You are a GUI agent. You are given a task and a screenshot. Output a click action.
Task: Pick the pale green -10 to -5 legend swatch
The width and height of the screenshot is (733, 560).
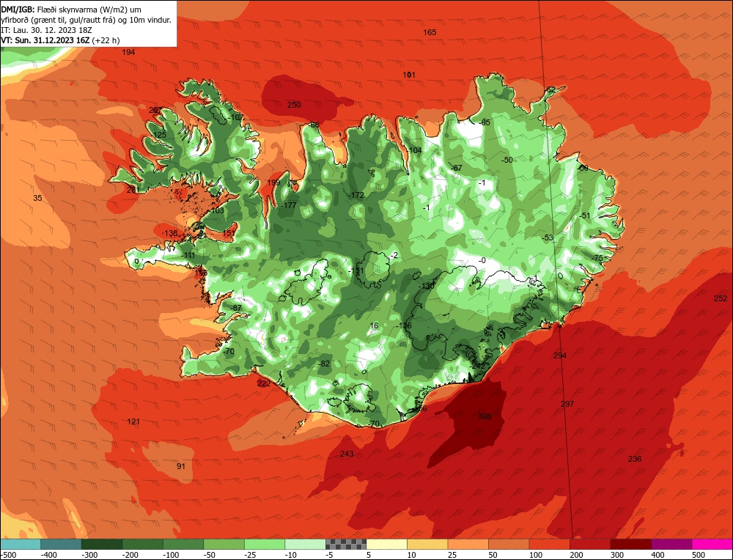point(305,544)
